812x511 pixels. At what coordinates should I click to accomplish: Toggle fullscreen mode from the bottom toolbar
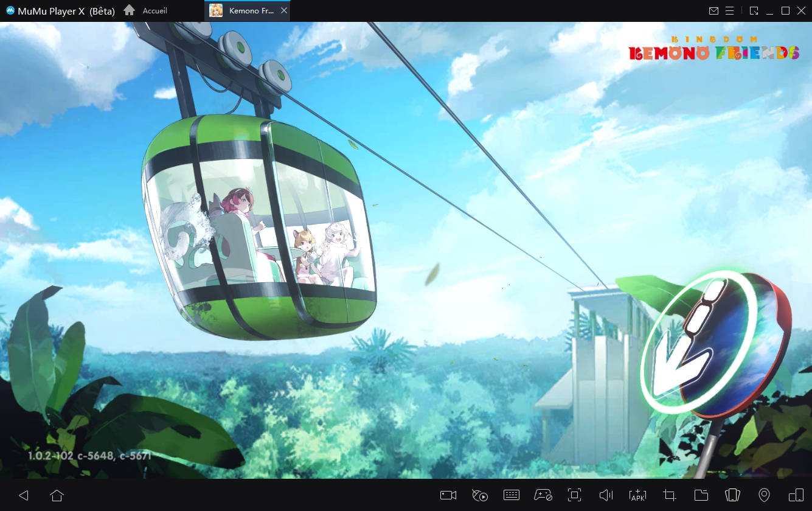574,495
